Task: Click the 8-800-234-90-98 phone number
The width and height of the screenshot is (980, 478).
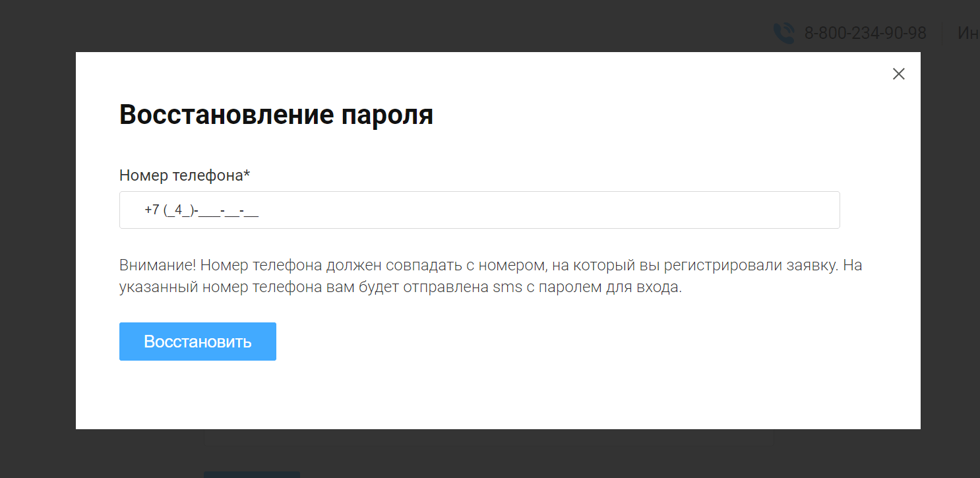Action: click(x=865, y=34)
